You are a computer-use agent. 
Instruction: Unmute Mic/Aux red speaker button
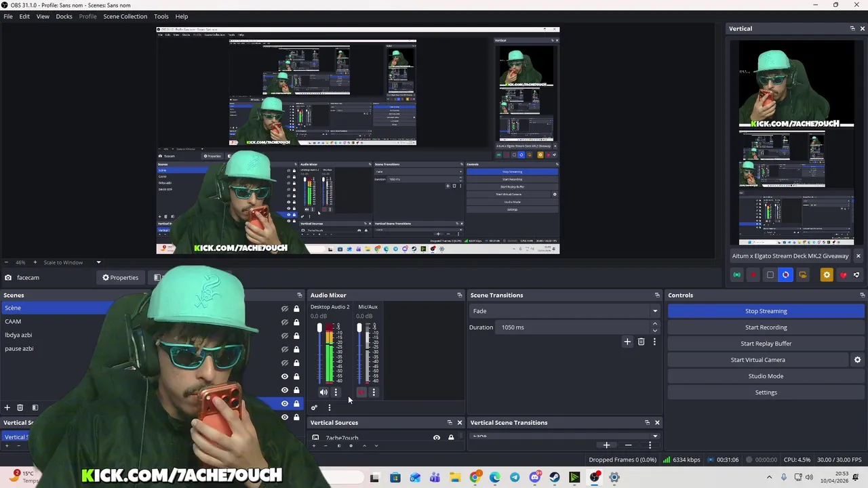[361, 392]
